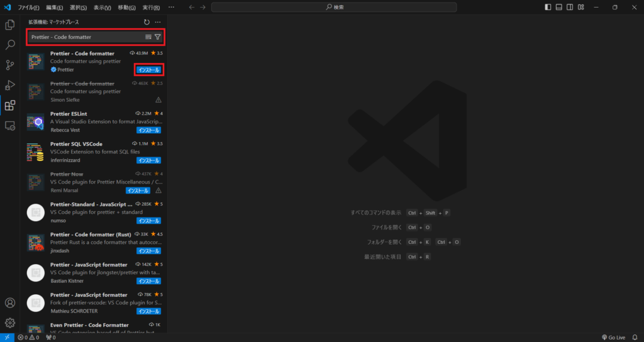Open the Remote Explorer icon in activity bar

pyautogui.click(x=10, y=126)
